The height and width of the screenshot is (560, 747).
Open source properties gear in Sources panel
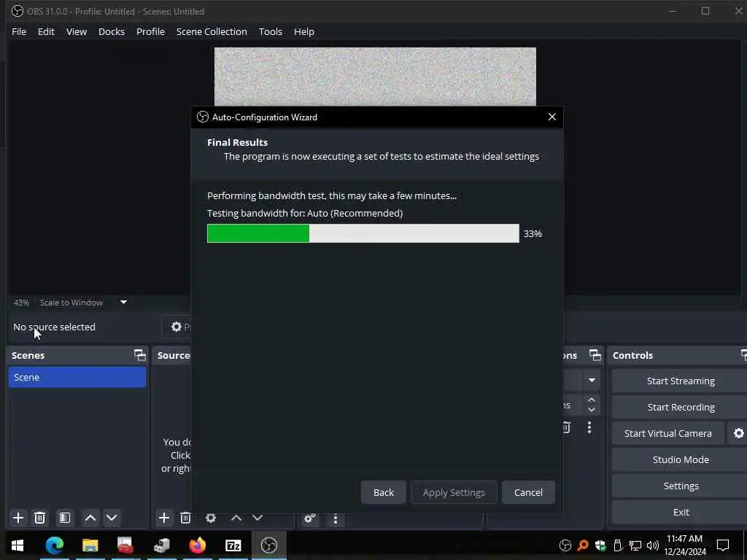point(211,518)
